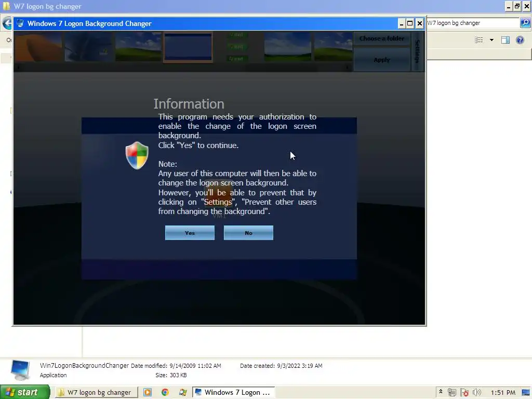The width and height of the screenshot is (532, 399).
Task: Select the green hills thumbnail left of Choose a folder
Action: coord(333,47)
